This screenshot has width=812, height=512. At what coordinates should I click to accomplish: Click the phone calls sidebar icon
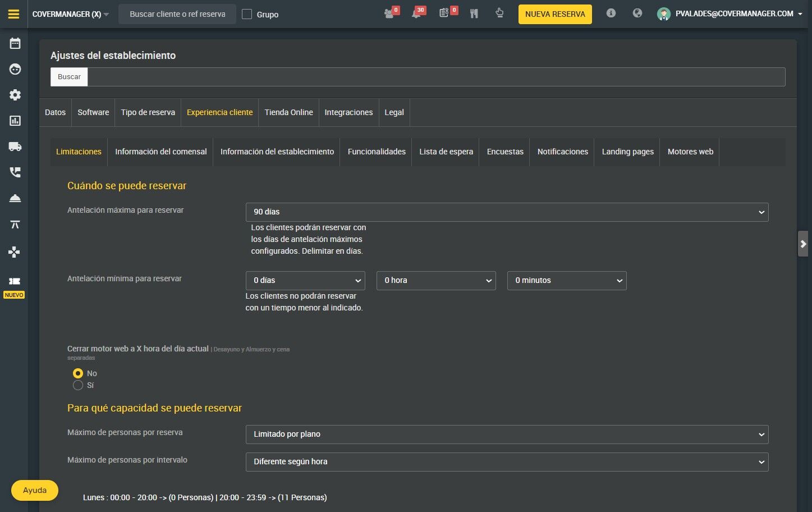[x=15, y=172]
